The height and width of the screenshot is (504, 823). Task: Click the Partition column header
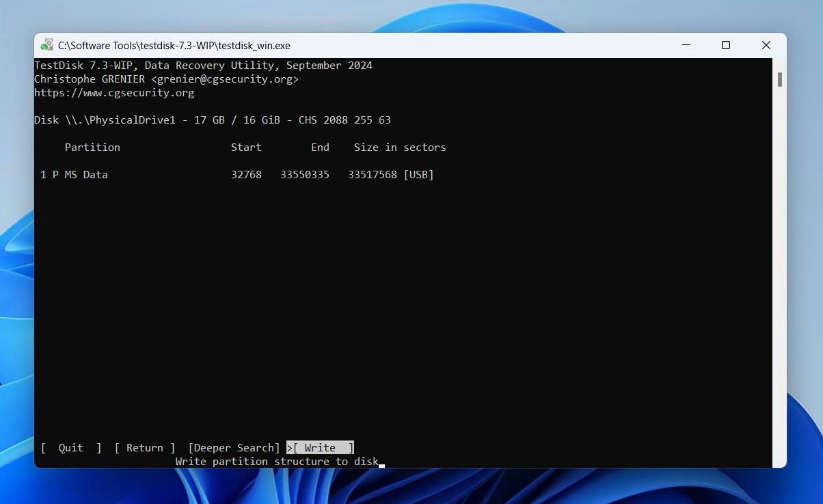[92, 148]
